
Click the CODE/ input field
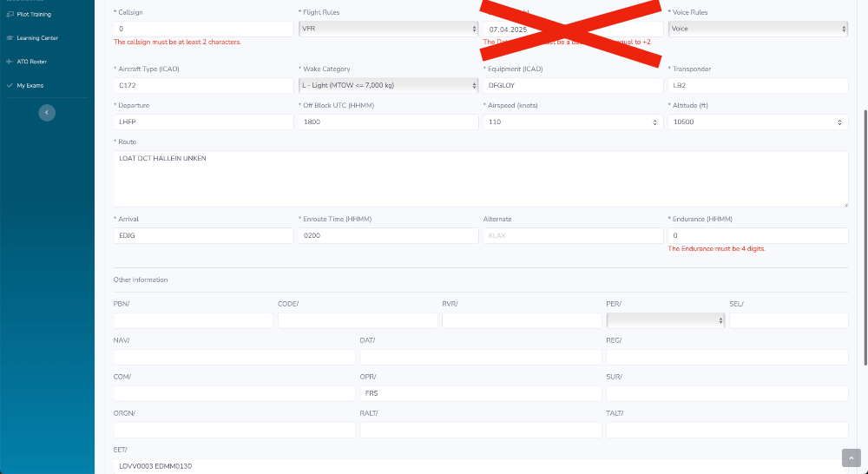[x=358, y=320]
